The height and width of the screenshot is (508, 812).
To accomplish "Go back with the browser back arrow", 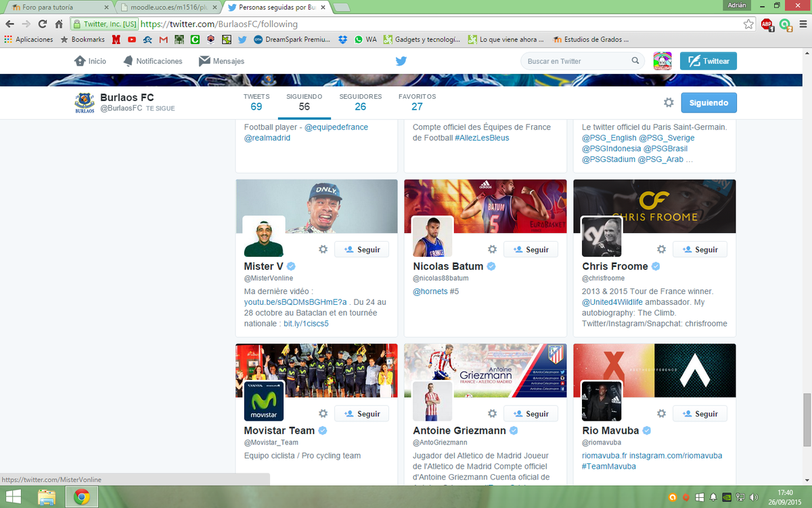I will tap(10, 24).
